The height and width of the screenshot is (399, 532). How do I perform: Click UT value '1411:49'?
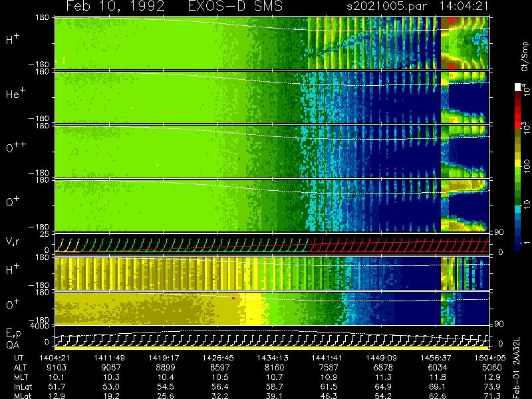coord(109,358)
